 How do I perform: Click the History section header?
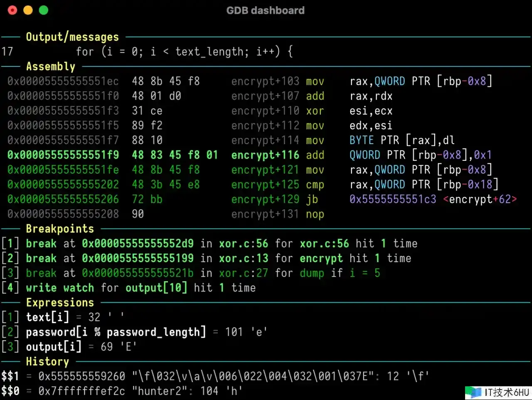click(47, 361)
